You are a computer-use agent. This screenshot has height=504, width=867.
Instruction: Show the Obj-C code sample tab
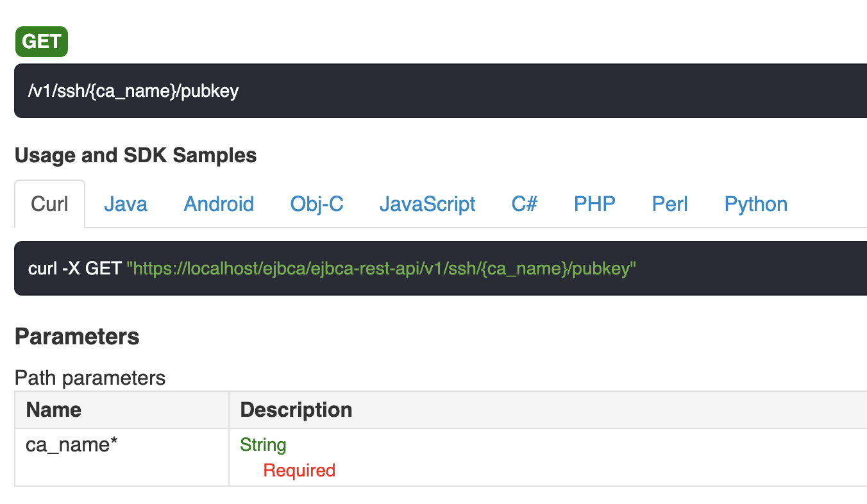317,204
